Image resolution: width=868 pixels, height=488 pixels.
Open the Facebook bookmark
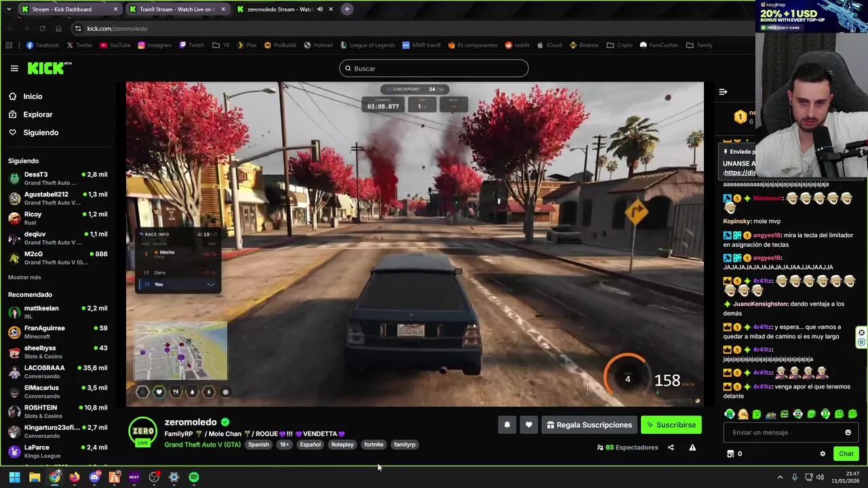click(x=42, y=45)
